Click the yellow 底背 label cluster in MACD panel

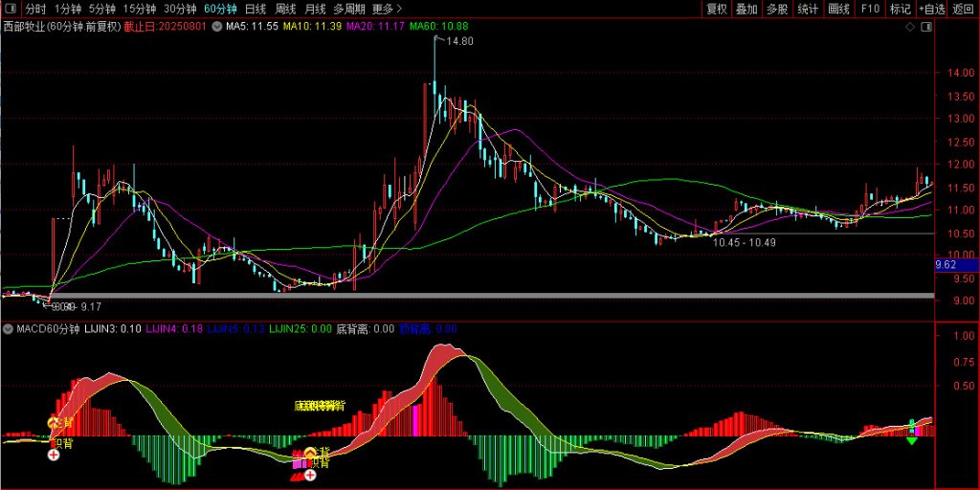point(320,406)
